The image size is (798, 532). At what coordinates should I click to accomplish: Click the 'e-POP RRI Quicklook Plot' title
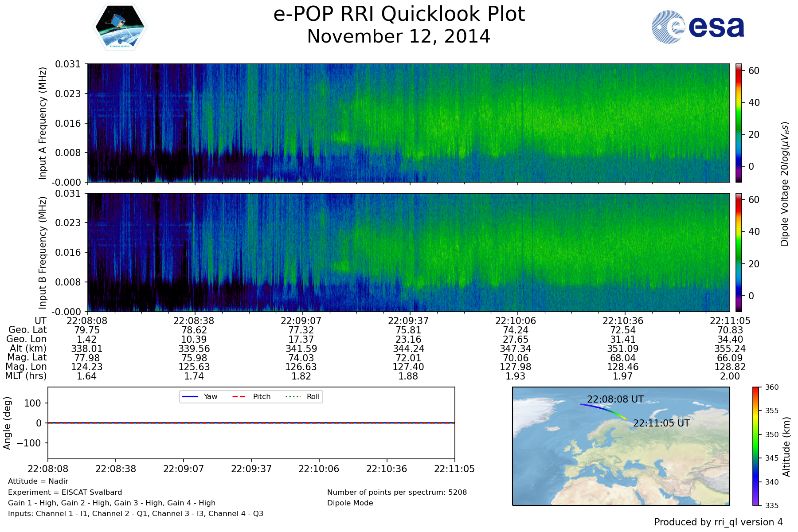tap(399, 14)
